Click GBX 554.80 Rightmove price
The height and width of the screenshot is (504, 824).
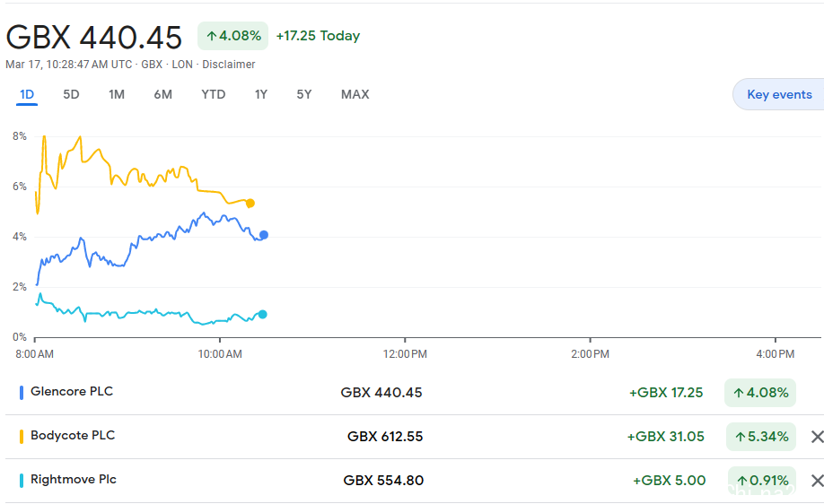(383, 481)
